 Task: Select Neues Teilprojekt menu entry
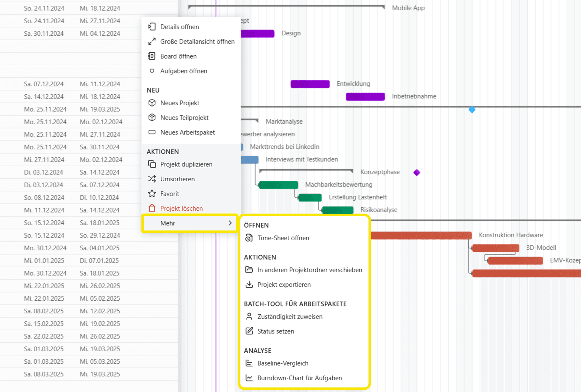pos(184,118)
